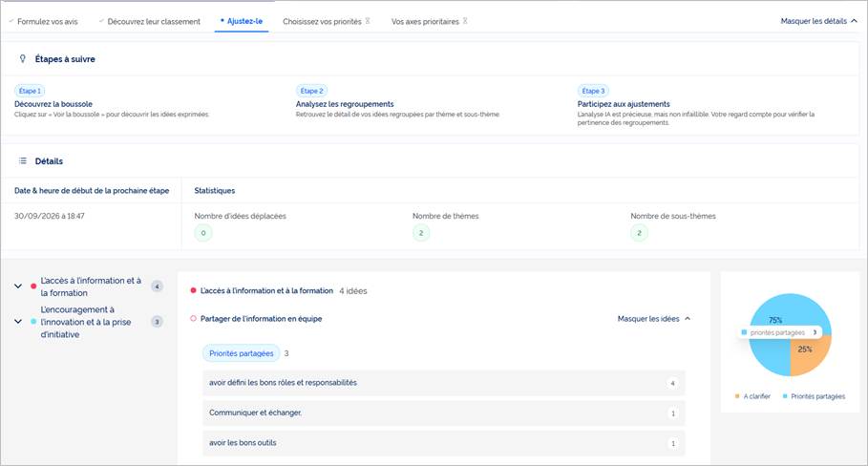Click count badge '3' in sidebar
Image resolution: width=868 pixels, height=466 pixels.
(158, 322)
